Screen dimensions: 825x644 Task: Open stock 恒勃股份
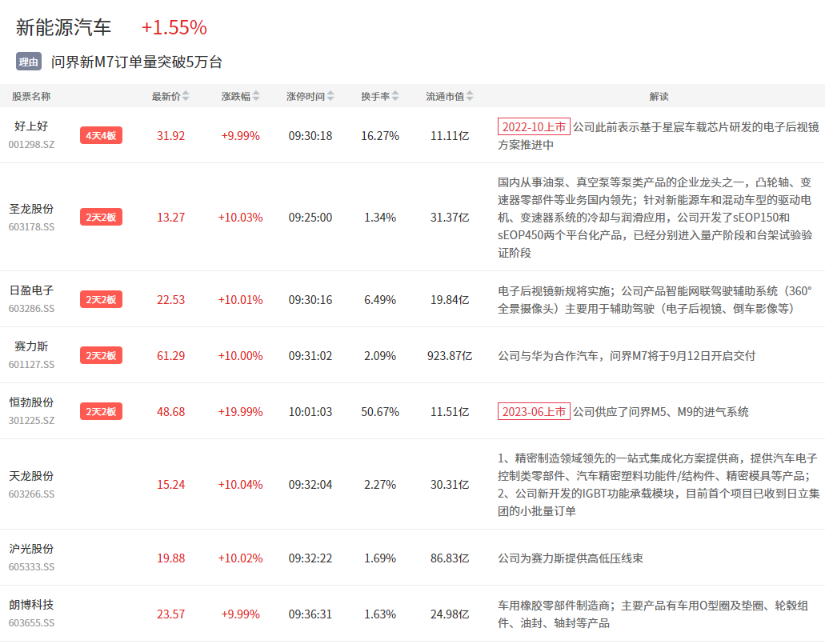31,402
